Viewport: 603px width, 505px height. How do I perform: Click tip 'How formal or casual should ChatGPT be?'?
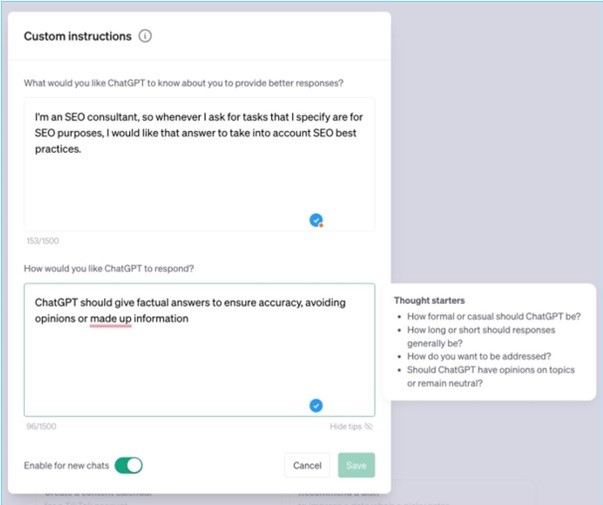click(x=494, y=316)
